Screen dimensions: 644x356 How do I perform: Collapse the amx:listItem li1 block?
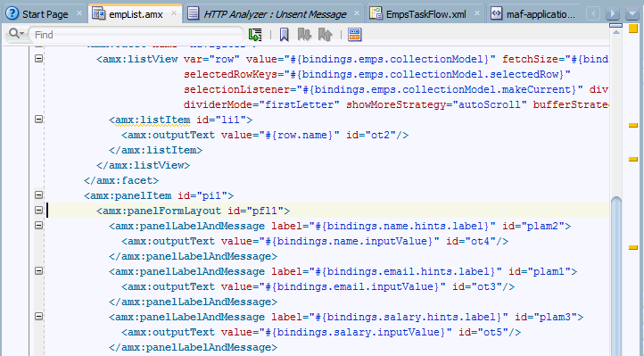point(38,119)
